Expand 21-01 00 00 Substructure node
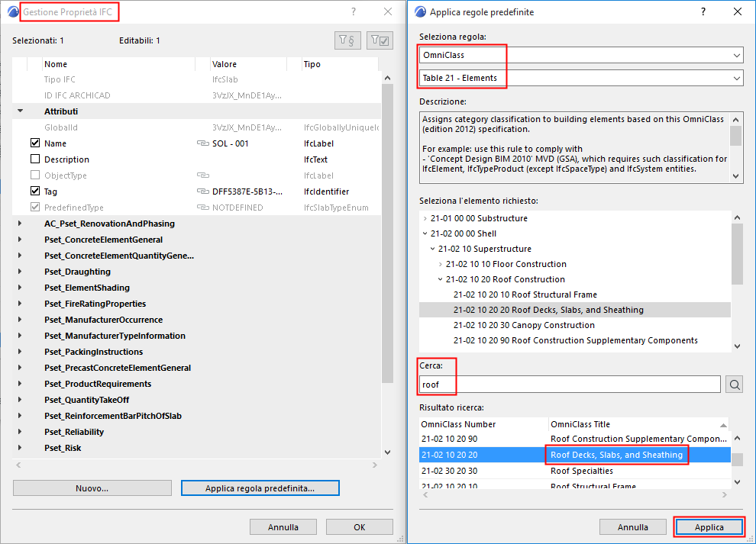Viewport: 756px width, 544px height. [x=425, y=218]
